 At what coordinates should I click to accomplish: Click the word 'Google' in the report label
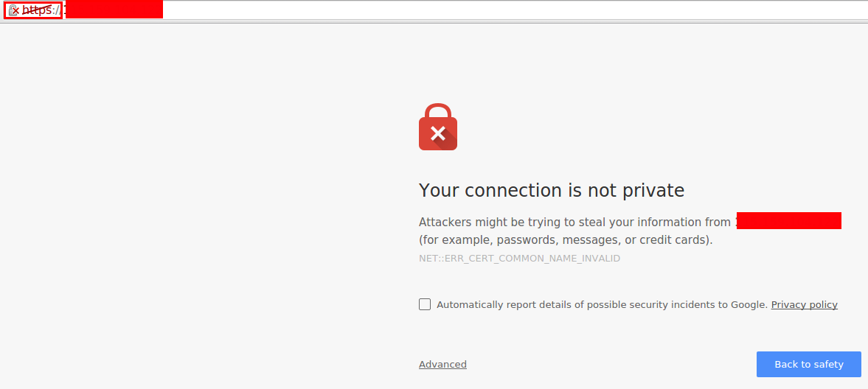tap(748, 305)
